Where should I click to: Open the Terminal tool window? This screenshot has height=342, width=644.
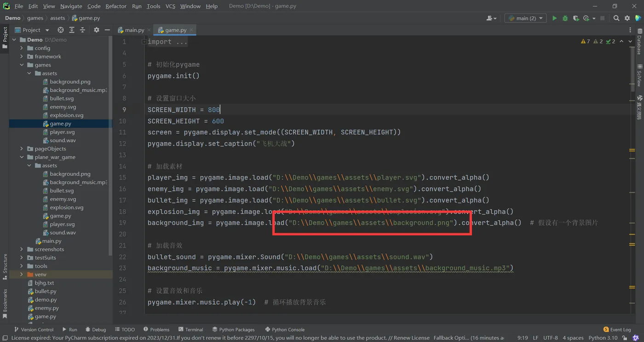190,330
